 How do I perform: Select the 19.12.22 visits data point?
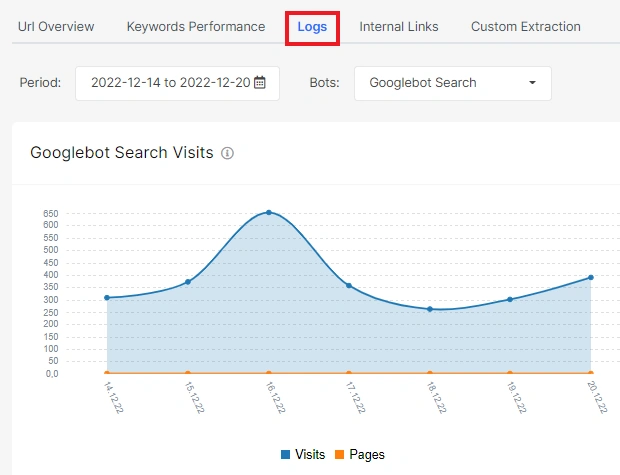510,299
